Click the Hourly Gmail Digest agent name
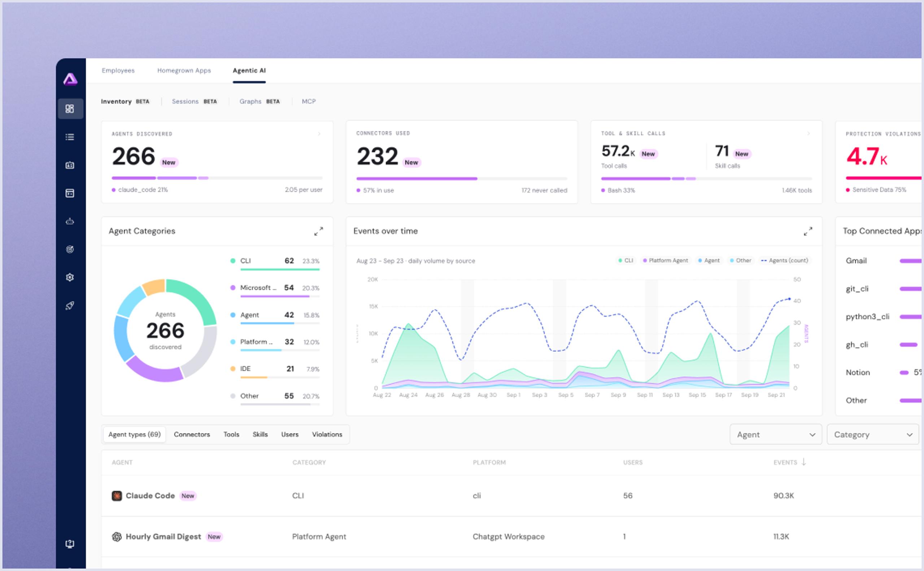 tap(163, 537)
